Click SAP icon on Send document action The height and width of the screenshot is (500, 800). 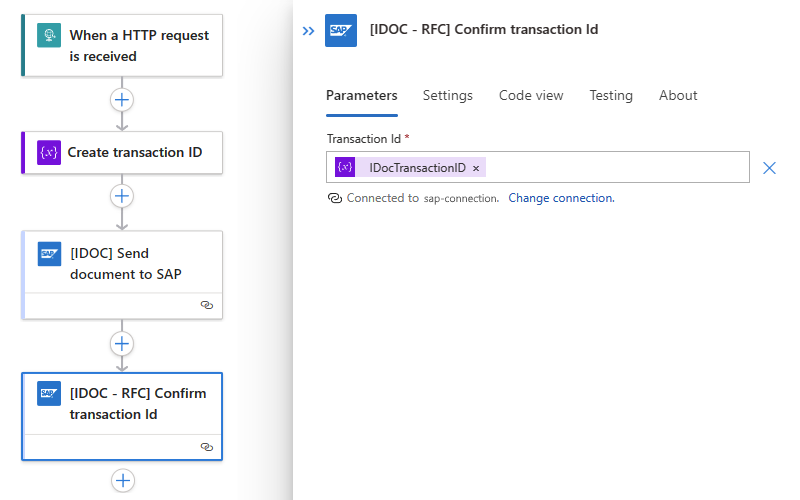tap(50, 254)
